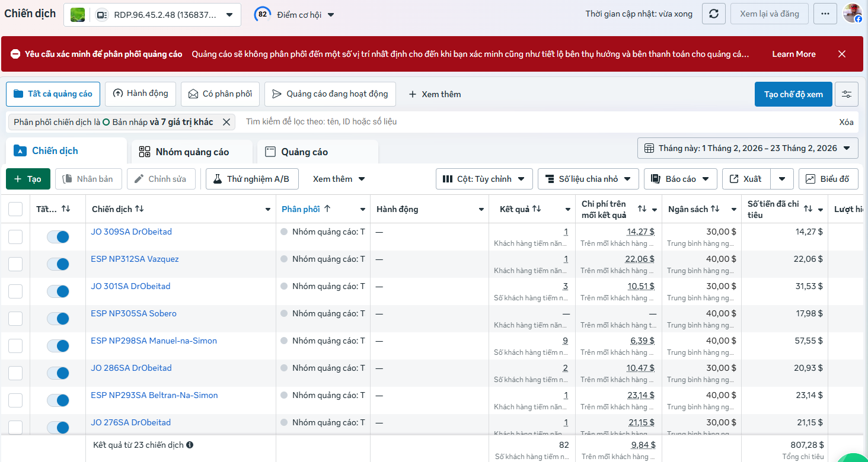868x462 pixels.
Task: Sort by Ngân sách column arrows
Action: point(715,208)
